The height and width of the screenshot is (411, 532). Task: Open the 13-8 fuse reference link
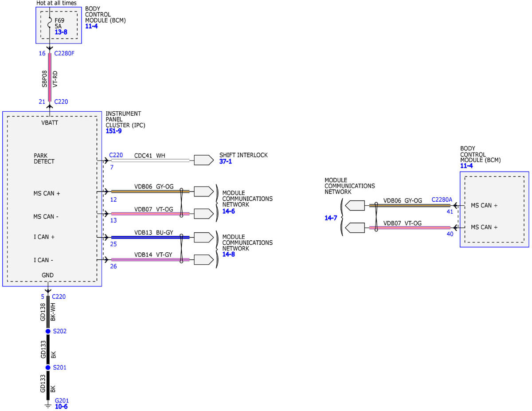(x=60, y=32)
